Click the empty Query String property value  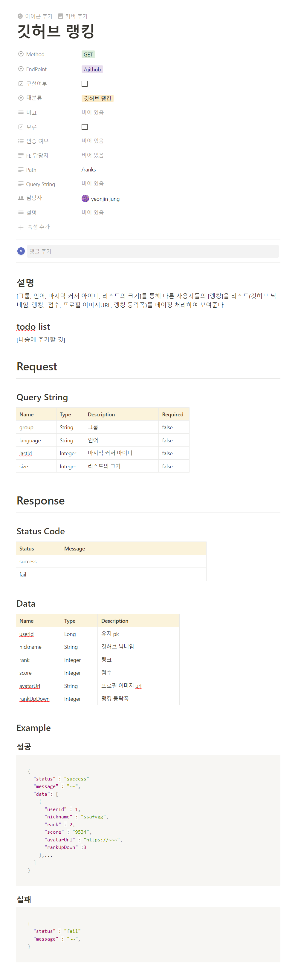click(93, 183)
